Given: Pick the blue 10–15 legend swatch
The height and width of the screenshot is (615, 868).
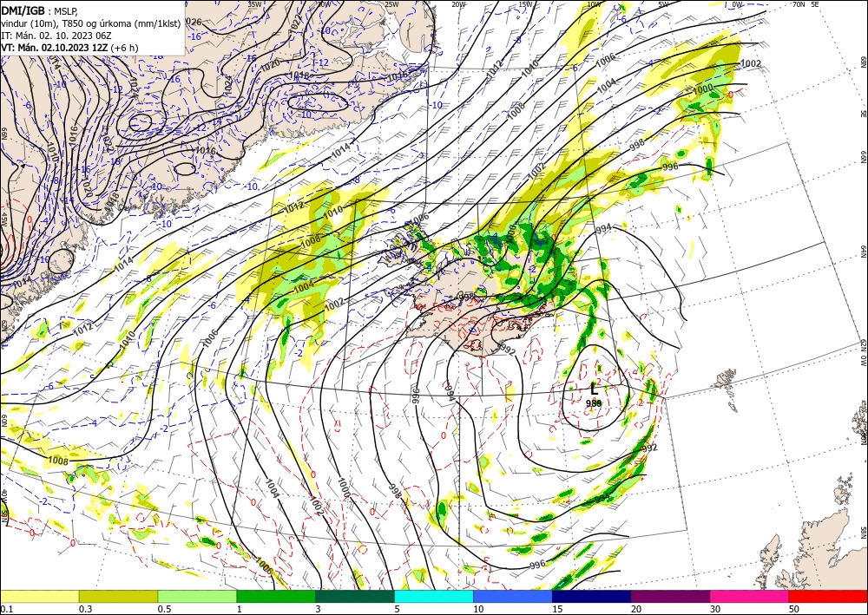Looking at the screenshot, I should click(x=513, y=596).
